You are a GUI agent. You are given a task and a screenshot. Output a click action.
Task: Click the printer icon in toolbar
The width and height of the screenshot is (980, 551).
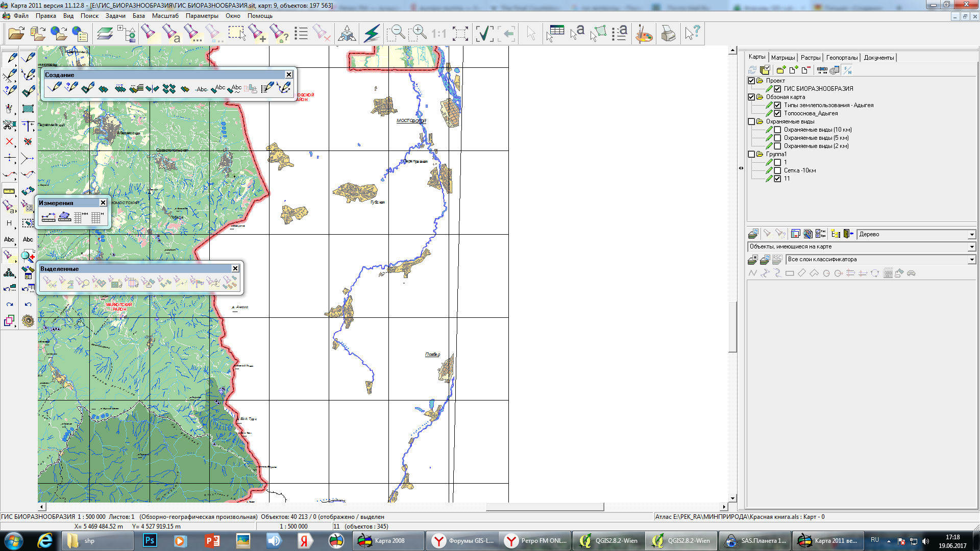pyautogui.click(x=668, y=34)
